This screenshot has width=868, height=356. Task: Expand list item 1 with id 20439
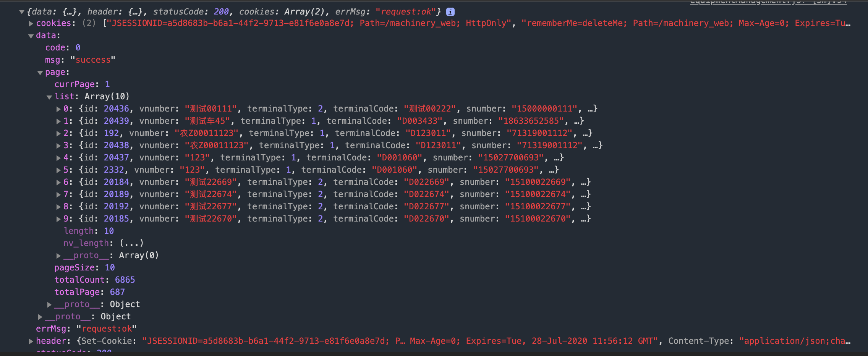58,121
